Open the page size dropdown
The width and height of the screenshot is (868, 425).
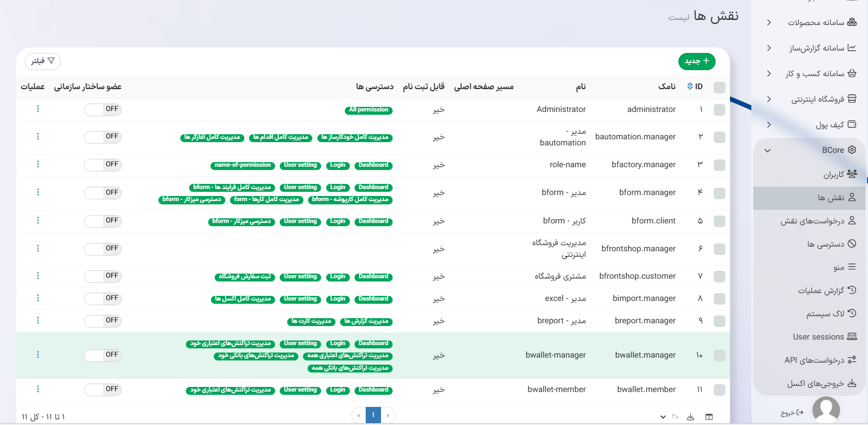pos(669,417)
